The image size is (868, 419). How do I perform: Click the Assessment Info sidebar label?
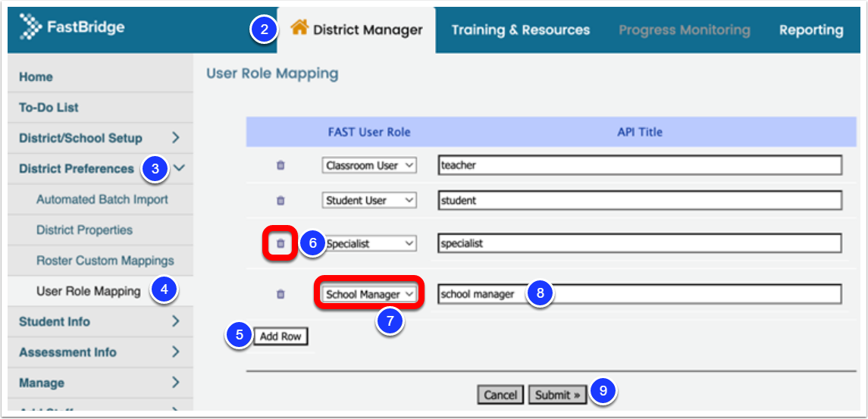point(67,352)
